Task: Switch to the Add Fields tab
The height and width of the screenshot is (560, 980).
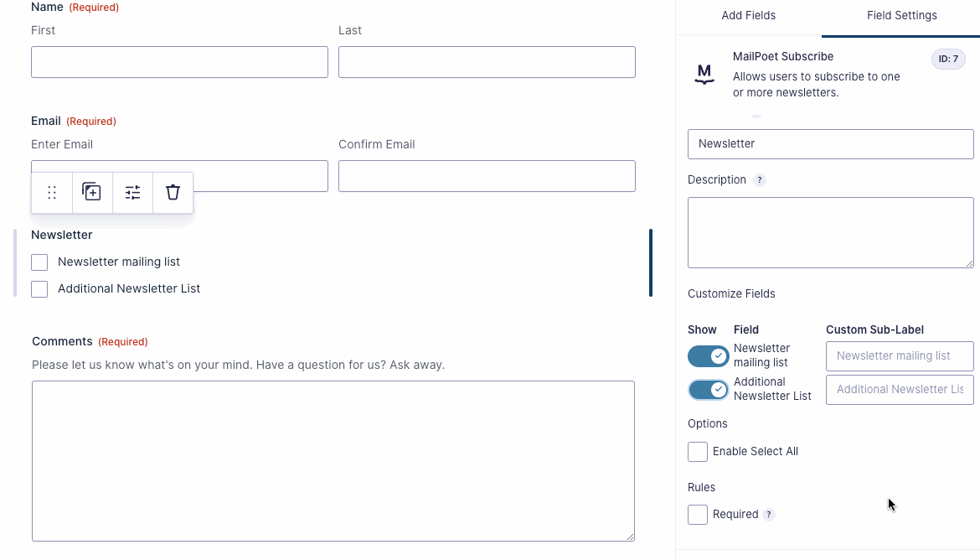Action: point(748,16)
